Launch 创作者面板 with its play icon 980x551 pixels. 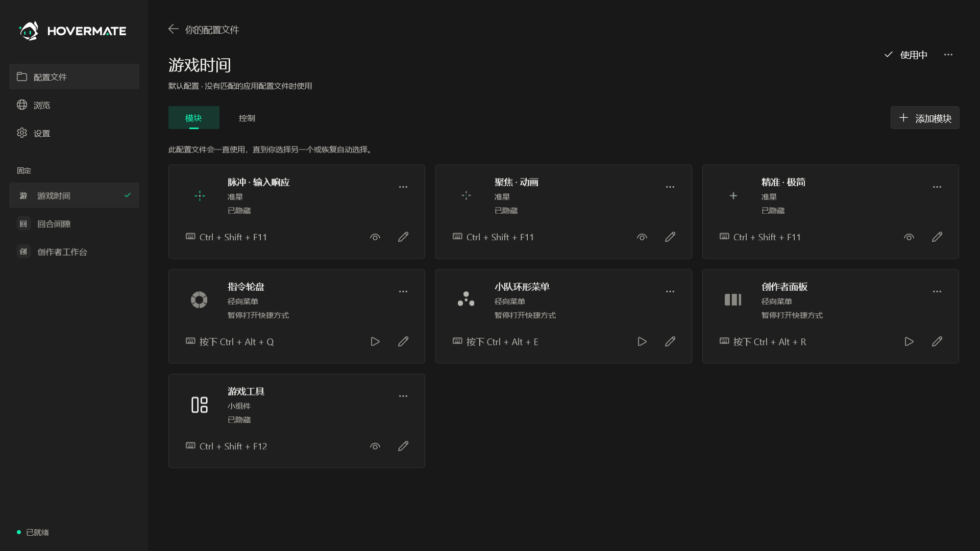click(x=909, y=342)
